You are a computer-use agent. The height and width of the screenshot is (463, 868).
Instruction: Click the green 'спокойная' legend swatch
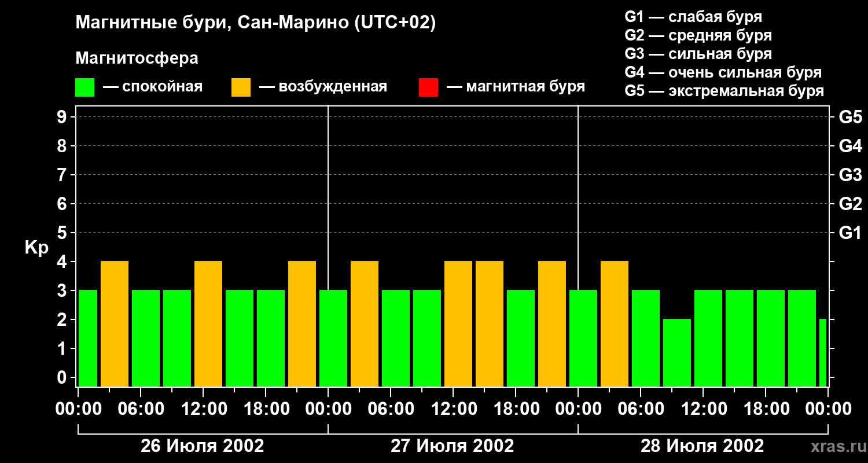85,87
